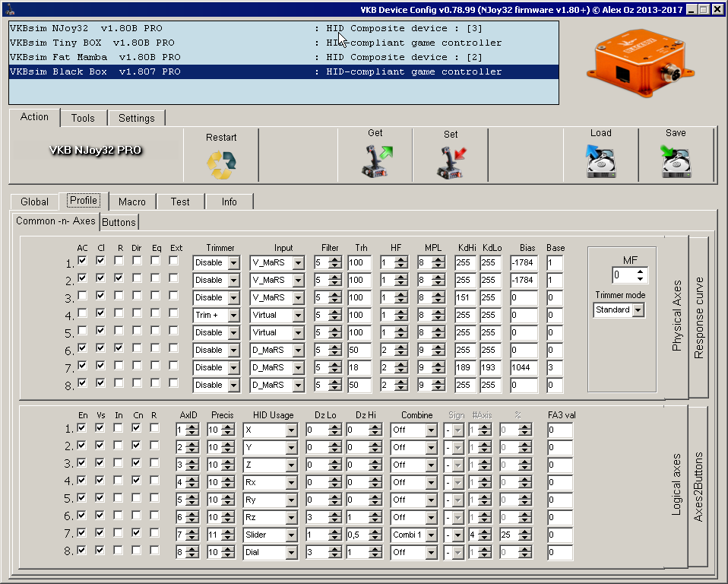Click the Bias field showing 1044

click(524, 367)
